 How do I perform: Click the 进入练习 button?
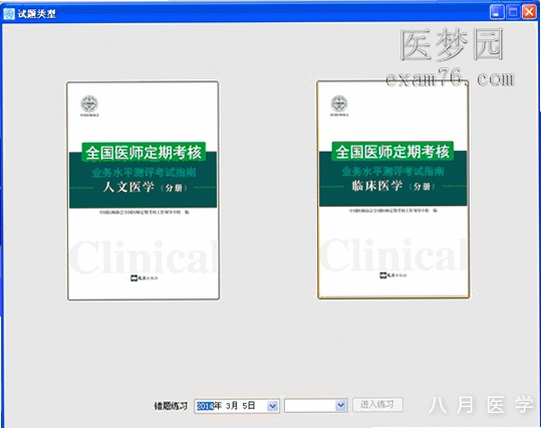377,405
